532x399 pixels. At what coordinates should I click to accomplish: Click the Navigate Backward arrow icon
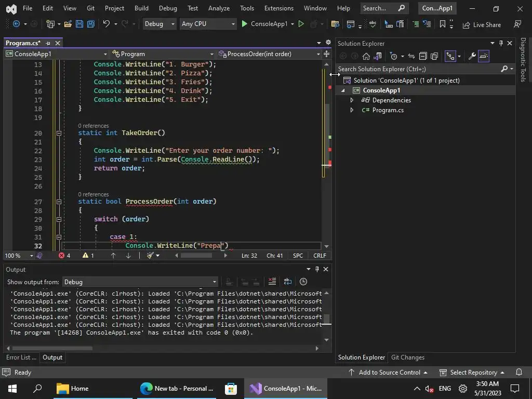16,24
